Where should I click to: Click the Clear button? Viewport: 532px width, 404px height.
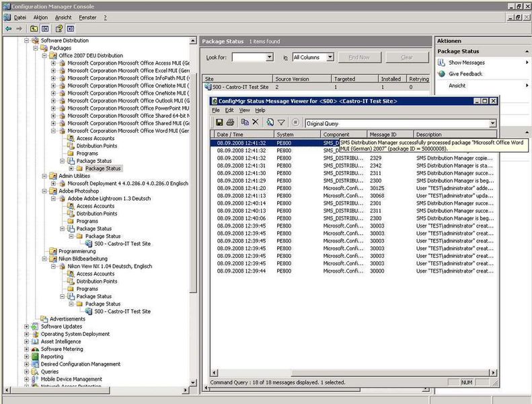(x=407, y=57)
